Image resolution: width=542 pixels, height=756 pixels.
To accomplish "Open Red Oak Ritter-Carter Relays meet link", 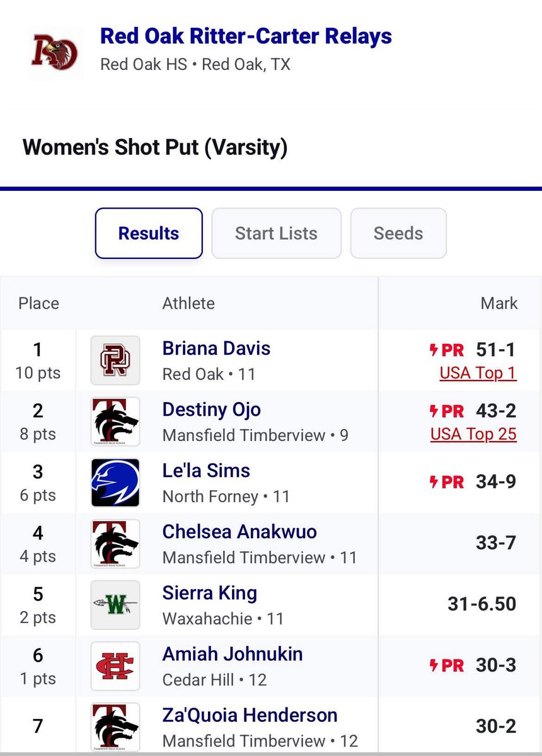I will click(x=246, y=37).
